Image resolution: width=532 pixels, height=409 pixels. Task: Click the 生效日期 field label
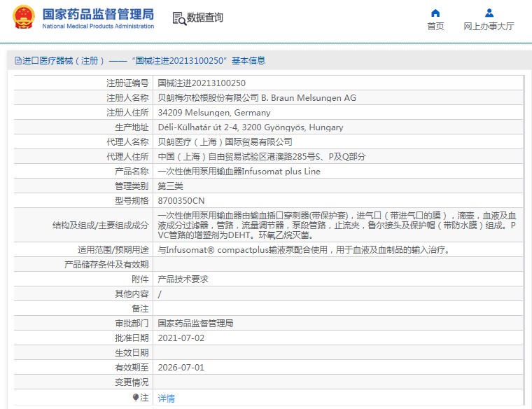click(132, 353)
